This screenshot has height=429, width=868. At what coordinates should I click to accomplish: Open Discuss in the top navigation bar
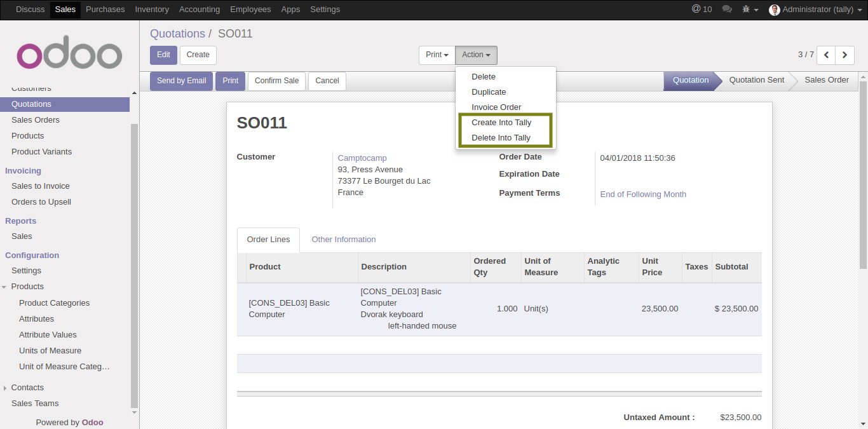pos(31,10)
